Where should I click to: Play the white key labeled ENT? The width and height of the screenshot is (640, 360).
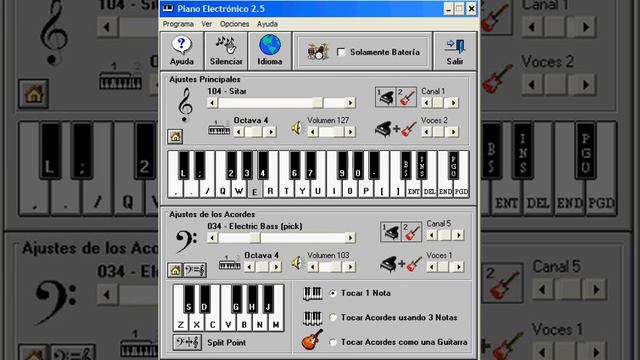pos(413,191)
